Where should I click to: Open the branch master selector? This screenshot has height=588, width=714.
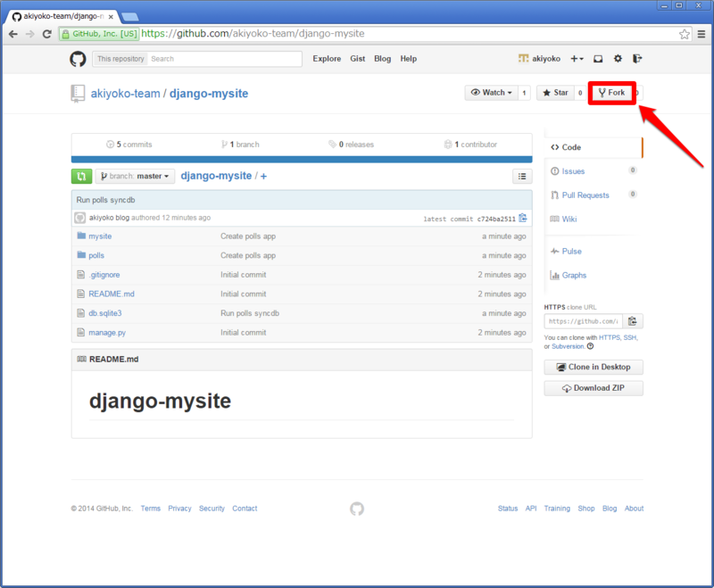pyautogui.click(x=136, y=176)
